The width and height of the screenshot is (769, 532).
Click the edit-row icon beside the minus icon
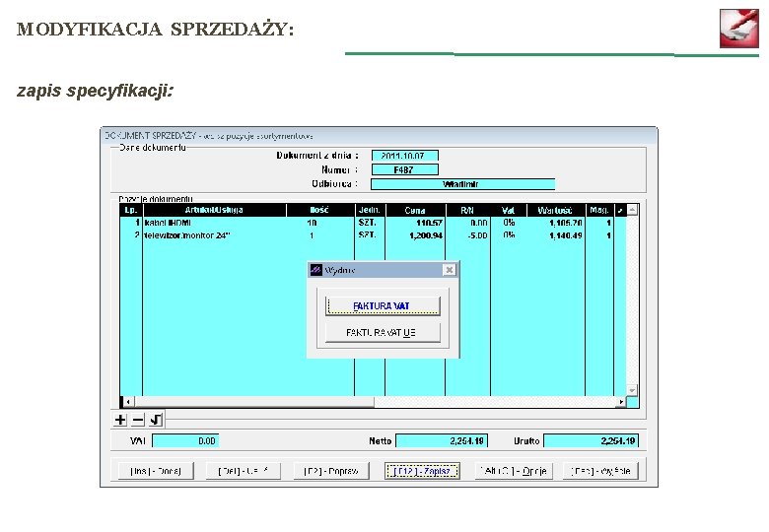click(x=156, y=420)
